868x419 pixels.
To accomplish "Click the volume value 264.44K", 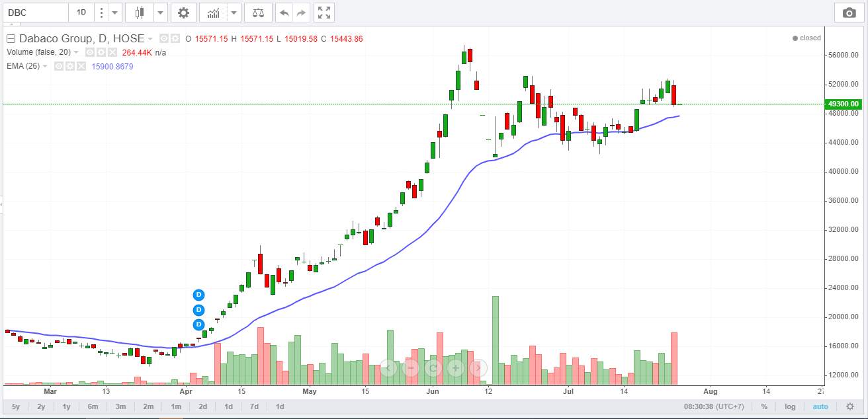I will click(137, 52).
